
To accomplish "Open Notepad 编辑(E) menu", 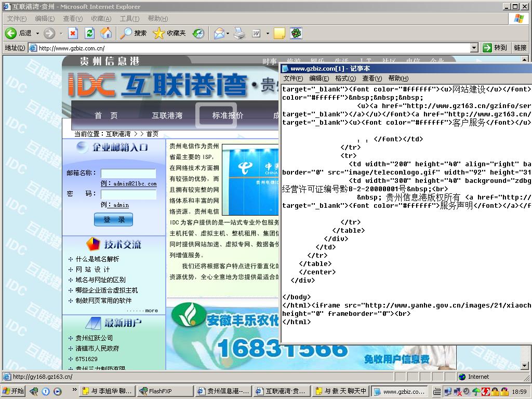I will (x=319, y=78).
